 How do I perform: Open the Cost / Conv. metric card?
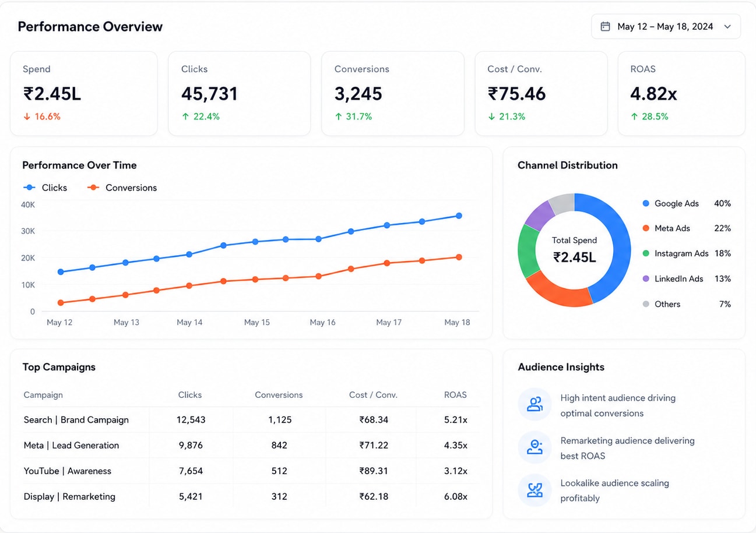coord(541,94)
